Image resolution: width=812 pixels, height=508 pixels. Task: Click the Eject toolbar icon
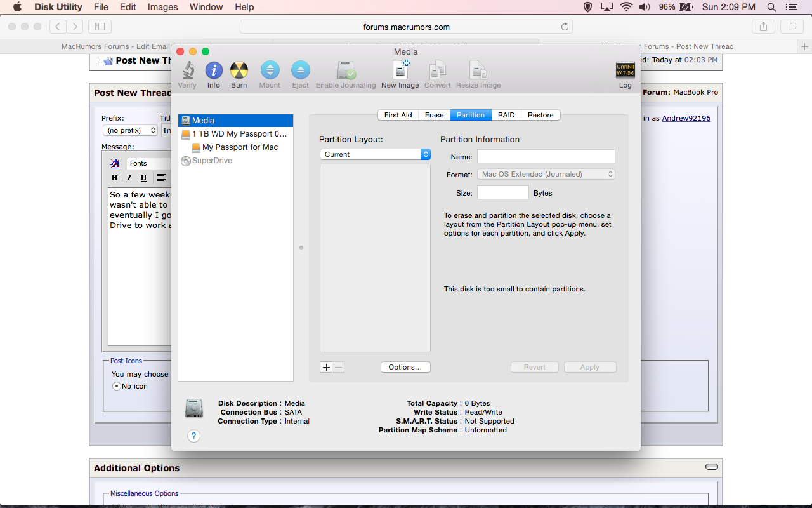[x=300, y=74]
